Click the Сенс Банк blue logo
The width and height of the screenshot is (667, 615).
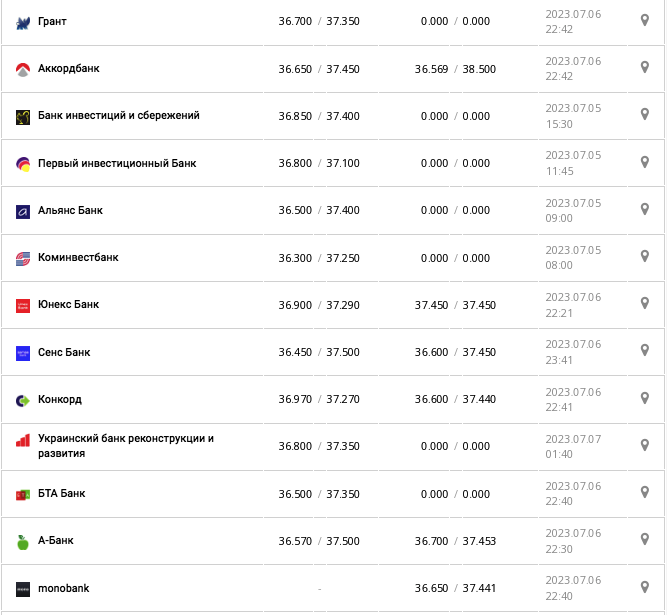pos(23,353)
